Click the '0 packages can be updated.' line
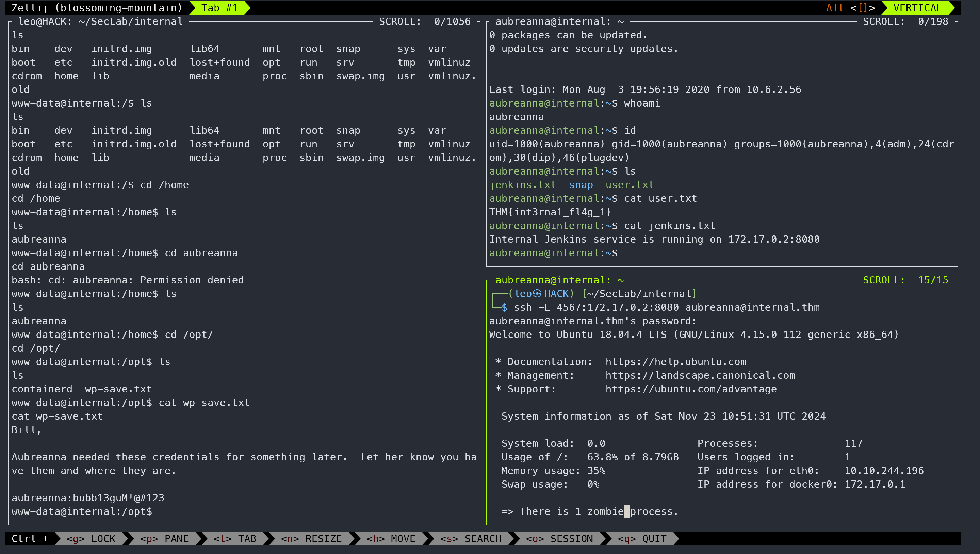Screen dimensions: 980x554 568,35
